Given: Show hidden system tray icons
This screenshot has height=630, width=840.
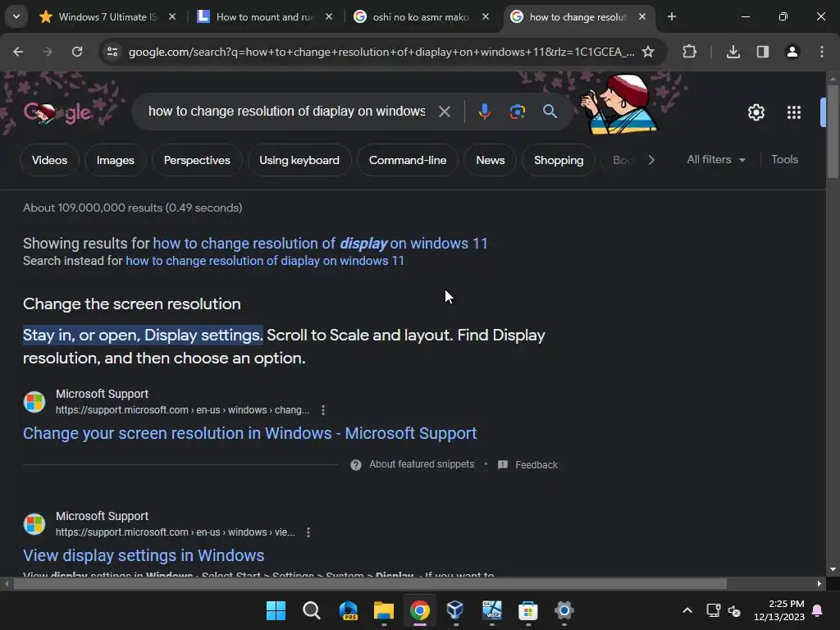Looking at the screenshot, I should click(x=687, y=610).
